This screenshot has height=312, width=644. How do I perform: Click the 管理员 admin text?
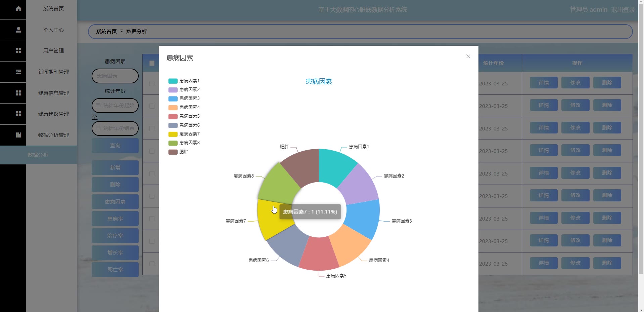[589, 10]
